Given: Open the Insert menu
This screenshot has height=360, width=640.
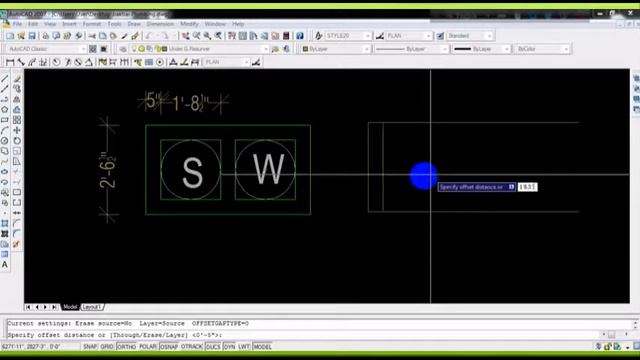Looking at the screenshot, I should click(x=69, y=24).
